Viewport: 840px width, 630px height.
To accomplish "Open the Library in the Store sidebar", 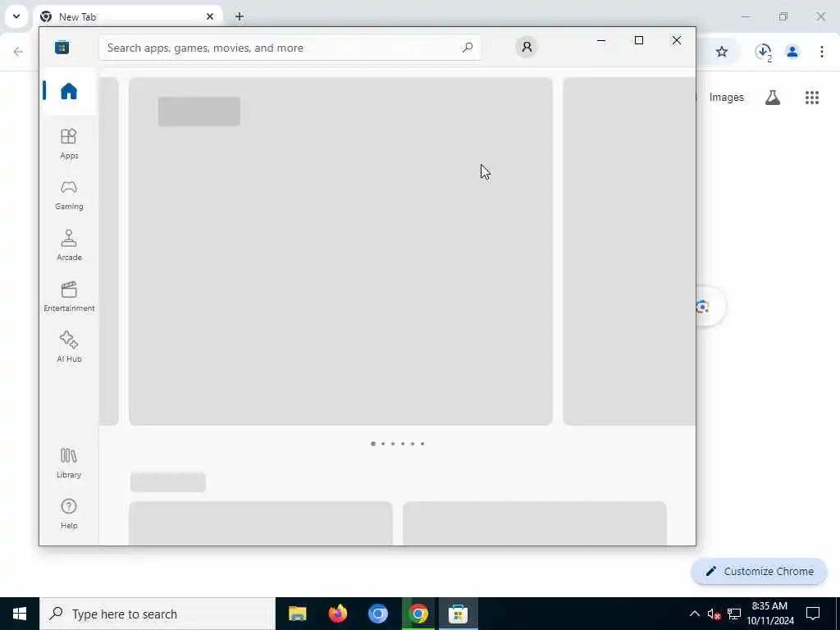I will point(69,463).
